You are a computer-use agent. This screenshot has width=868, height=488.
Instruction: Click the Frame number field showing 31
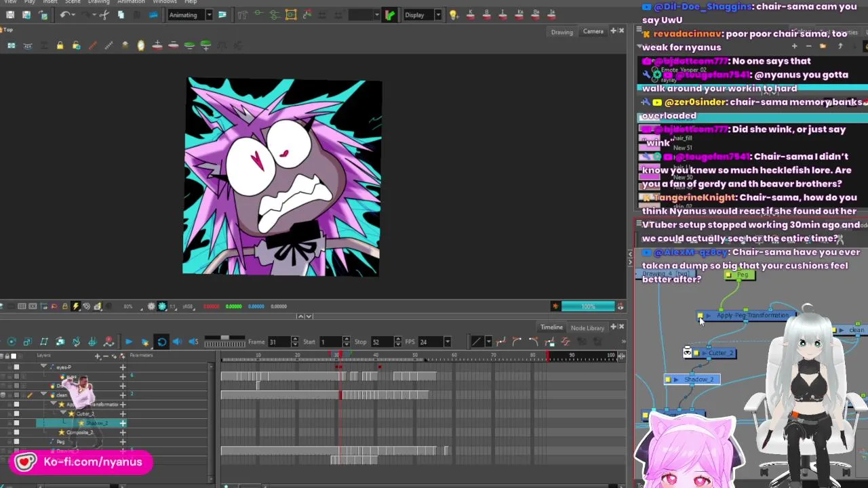coord(278,342)
